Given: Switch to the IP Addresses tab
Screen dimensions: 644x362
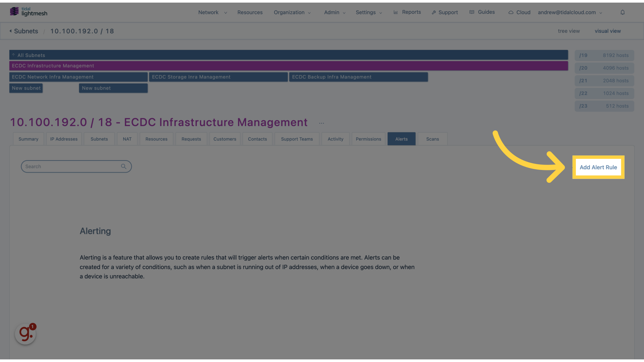Looking at the screenshot, I should click(64, 139).
